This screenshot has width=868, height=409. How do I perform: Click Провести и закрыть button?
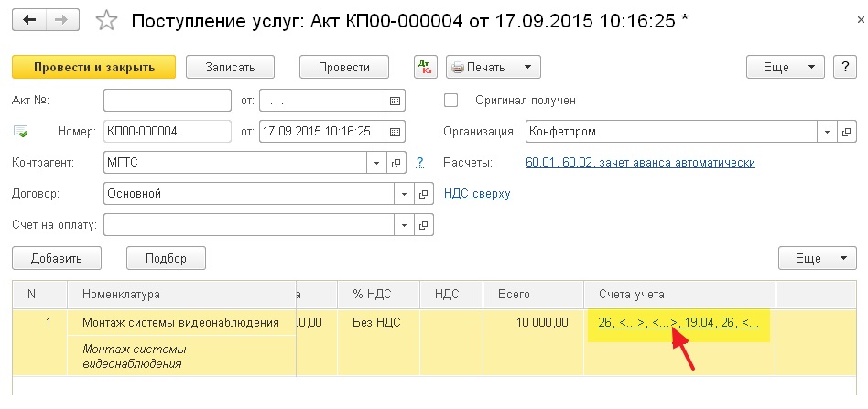tap(93, 68)
